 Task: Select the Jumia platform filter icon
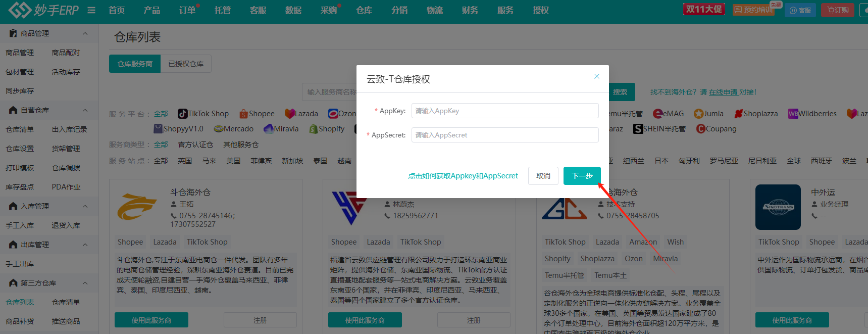(x=698, y=114)
